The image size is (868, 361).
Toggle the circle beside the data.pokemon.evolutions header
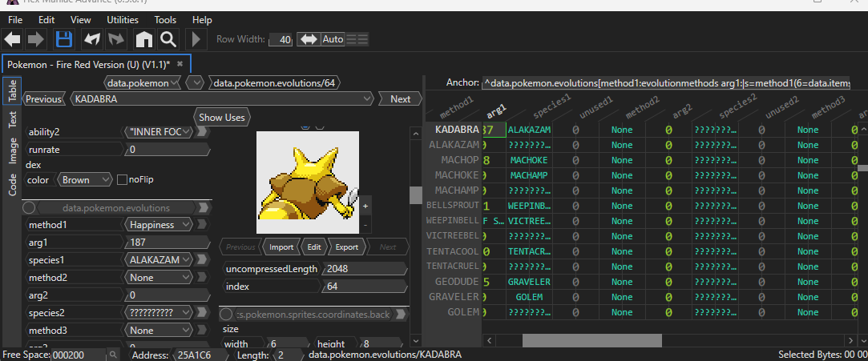point(30,208)
